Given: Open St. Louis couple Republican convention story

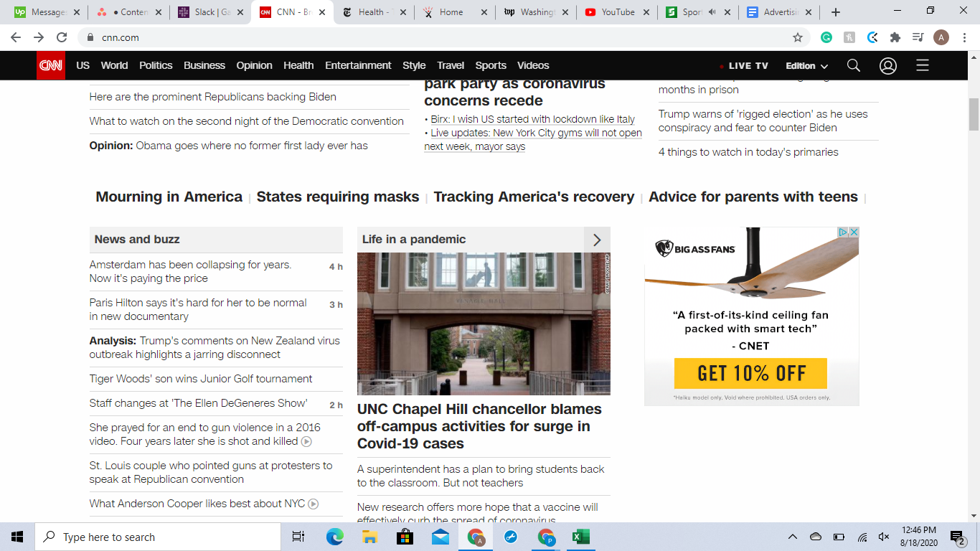Looking at the screenshot, I should [211, 473].
